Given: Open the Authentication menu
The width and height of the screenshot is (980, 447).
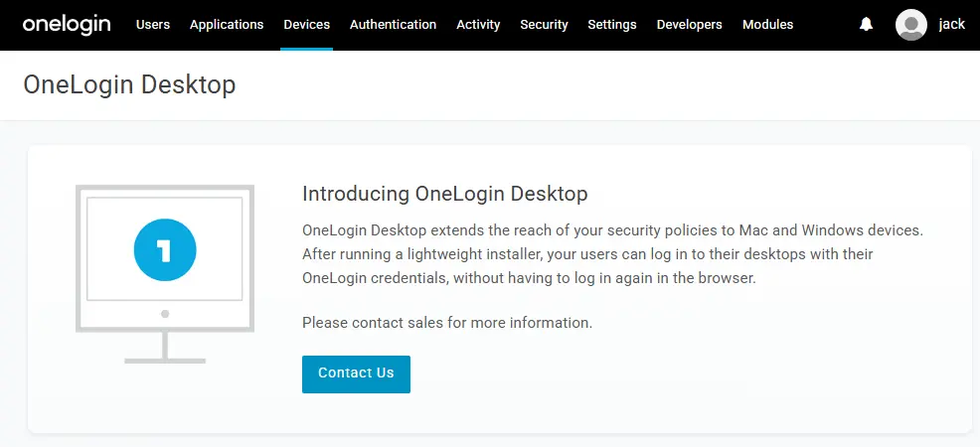Looking at the screenshot, I should 394,25.
